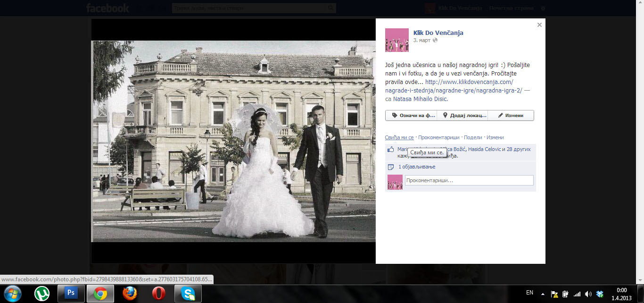
Task: Open Skype from the taskbar
Action: point(188,294)
